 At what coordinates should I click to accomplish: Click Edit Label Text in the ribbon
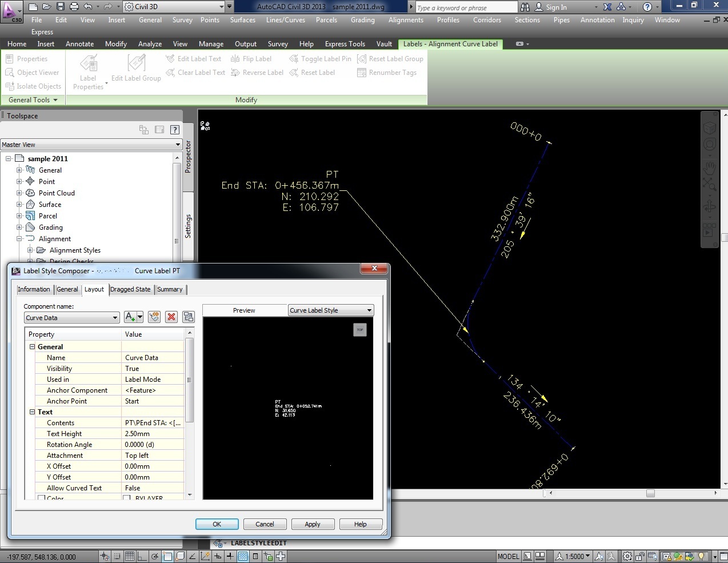[193, 59]
